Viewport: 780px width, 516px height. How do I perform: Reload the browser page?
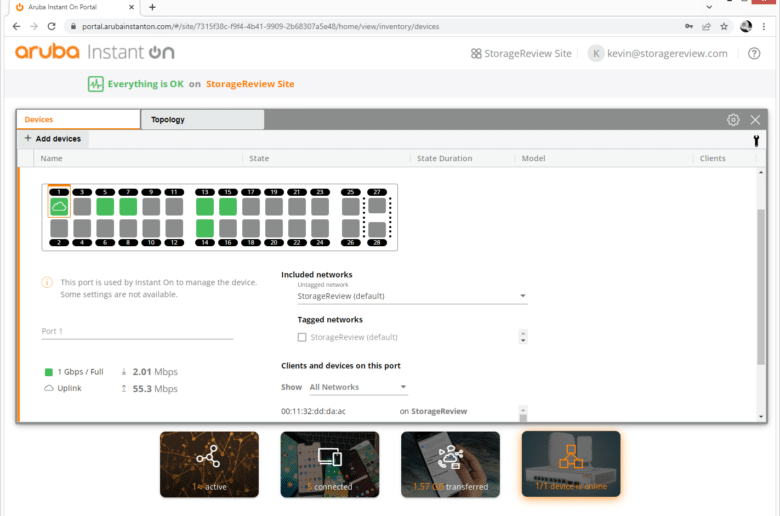[x=51, y=26]
